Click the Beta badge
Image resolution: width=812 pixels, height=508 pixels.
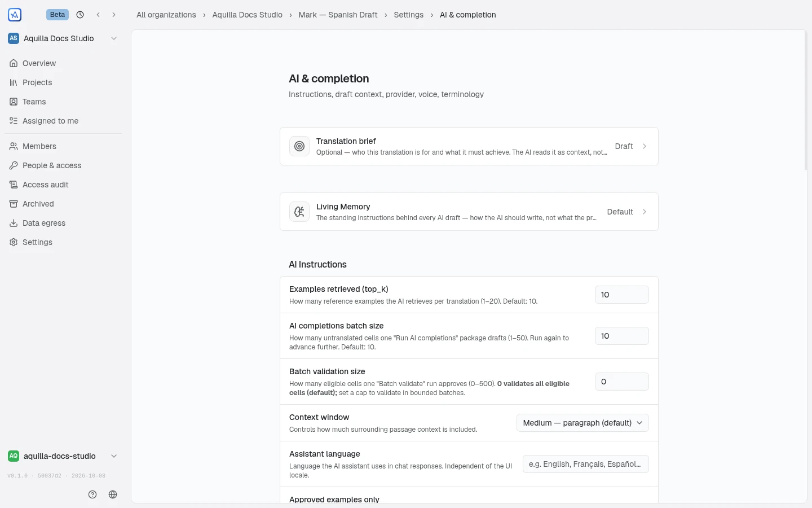pyautogui.click(x=58, y=15)
